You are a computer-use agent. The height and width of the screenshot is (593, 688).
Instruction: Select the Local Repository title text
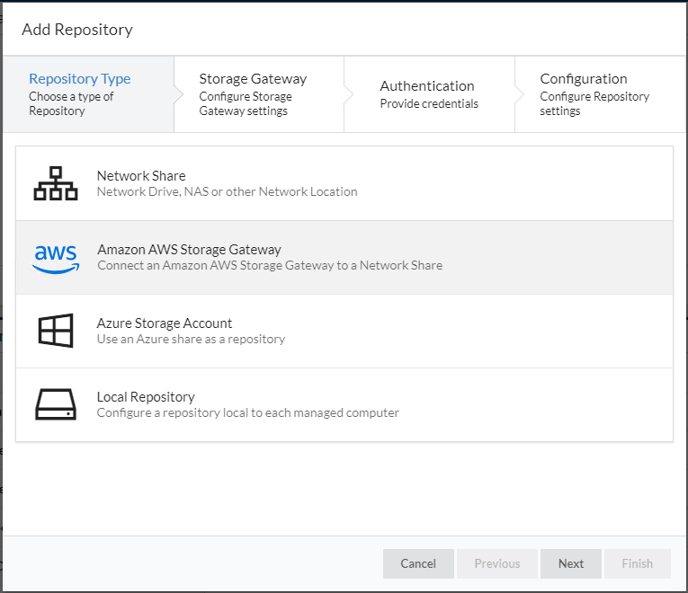tap(145, 397)
